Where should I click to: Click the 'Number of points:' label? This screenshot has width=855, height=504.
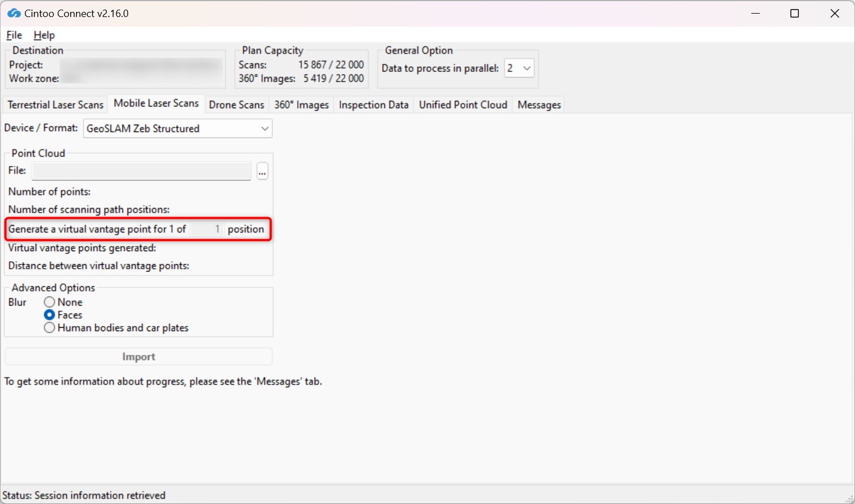49,192
